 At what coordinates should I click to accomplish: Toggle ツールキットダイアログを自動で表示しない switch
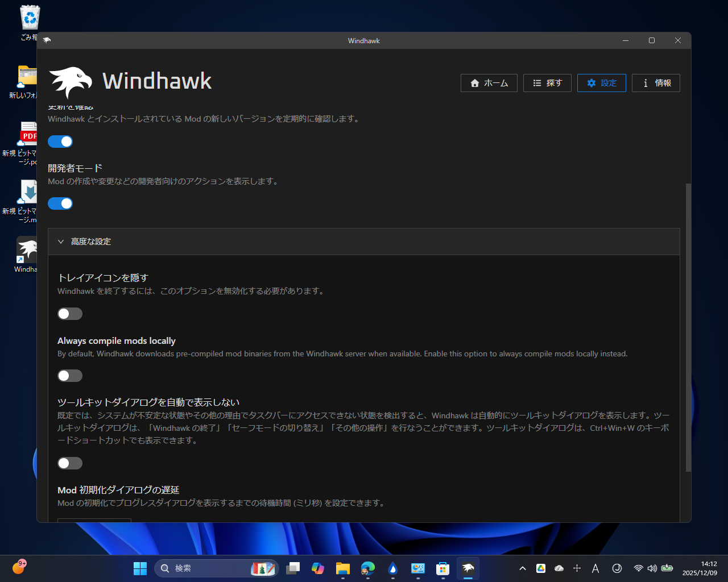[x=69, y=463]
